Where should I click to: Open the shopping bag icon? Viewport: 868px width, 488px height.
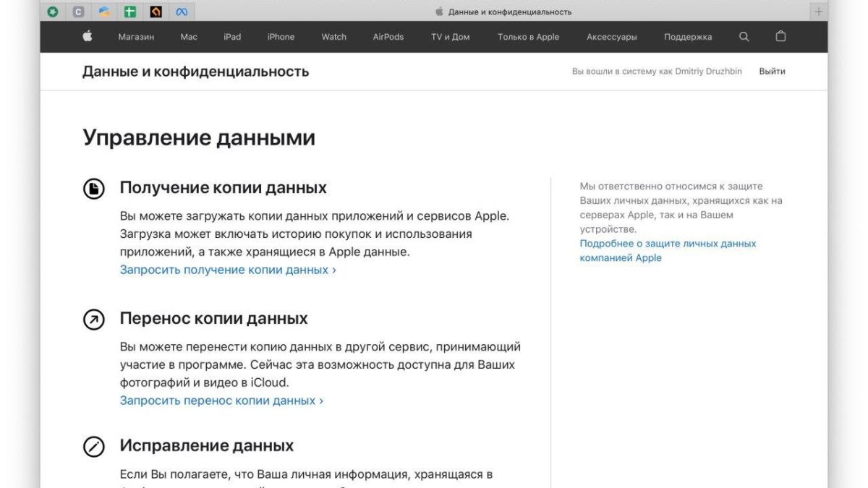780,36
